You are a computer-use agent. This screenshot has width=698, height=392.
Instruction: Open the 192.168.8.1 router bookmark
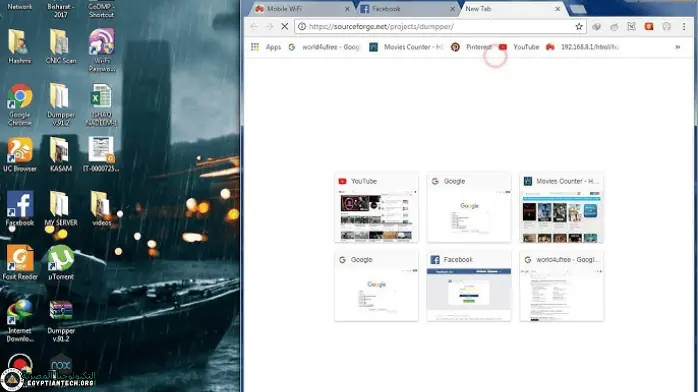point(582,47)
